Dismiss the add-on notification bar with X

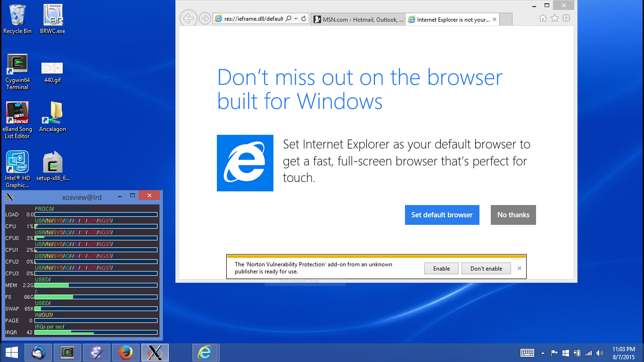tap(520, 268)
